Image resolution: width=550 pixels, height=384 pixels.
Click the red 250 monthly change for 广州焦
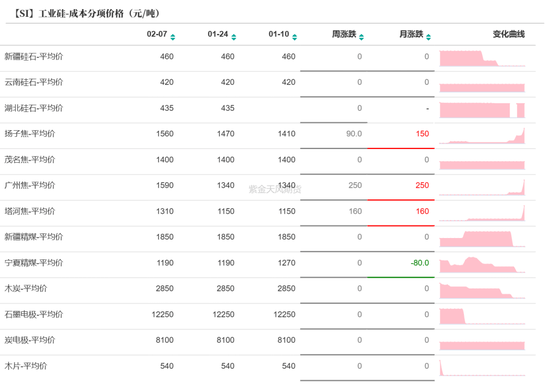coord(422,185)
